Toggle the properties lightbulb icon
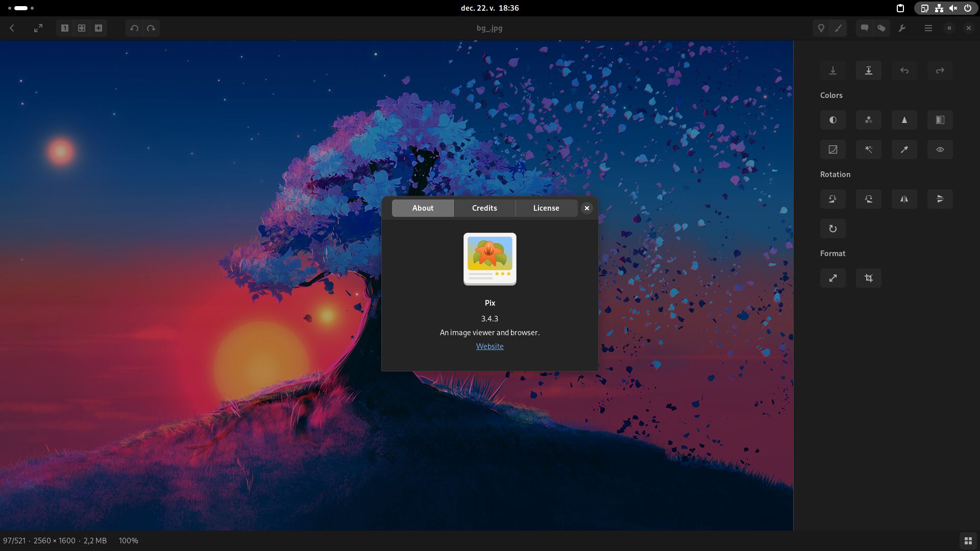This screenshot has width=980, height=551. 821,28
